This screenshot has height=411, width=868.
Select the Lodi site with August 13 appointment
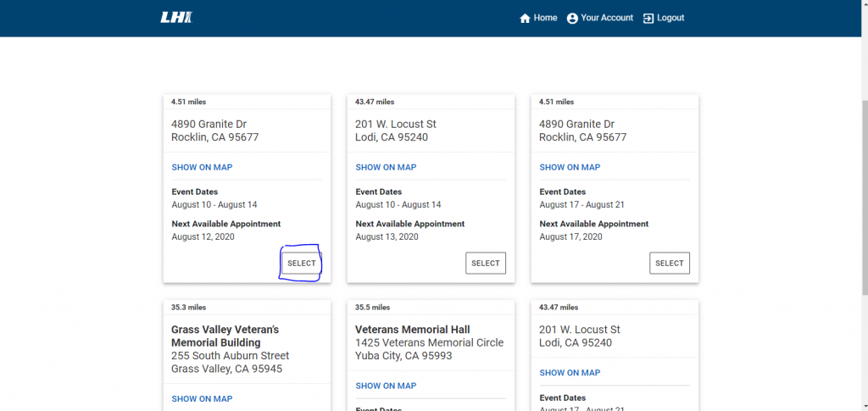click(x=485, y=264)
